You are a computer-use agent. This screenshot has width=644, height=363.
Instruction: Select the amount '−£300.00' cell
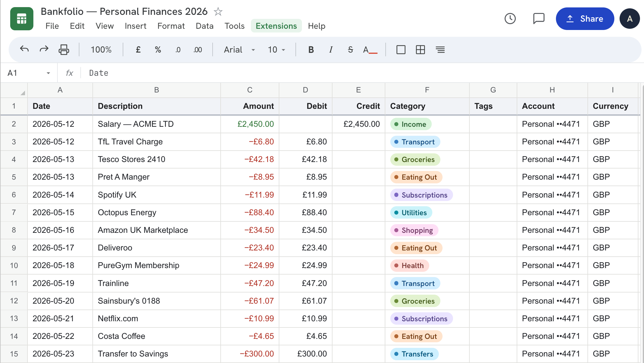tap(250, 354)
